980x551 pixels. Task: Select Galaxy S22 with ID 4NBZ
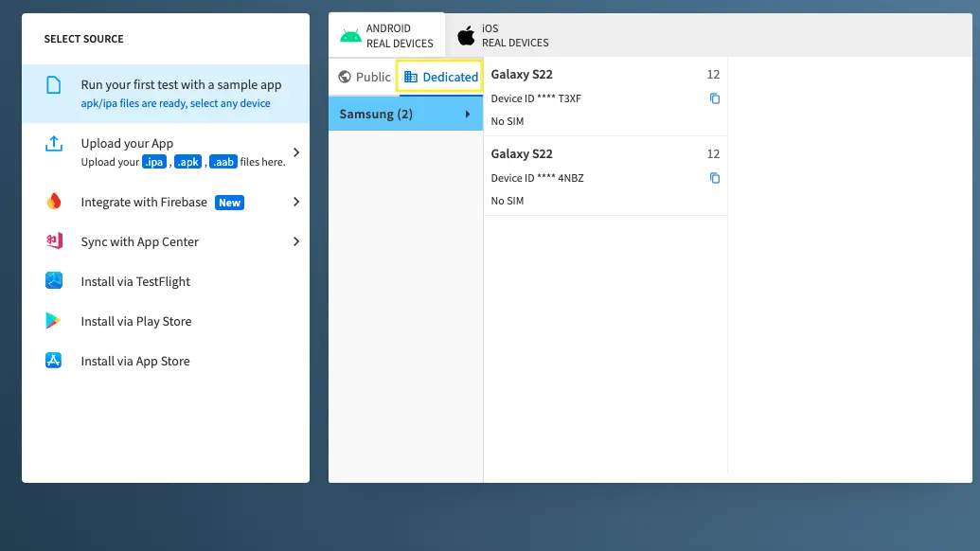[x=605, y=176]
